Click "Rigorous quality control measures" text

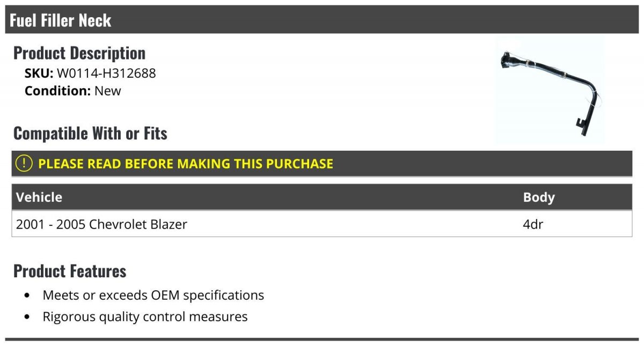(x=145, y=317)
